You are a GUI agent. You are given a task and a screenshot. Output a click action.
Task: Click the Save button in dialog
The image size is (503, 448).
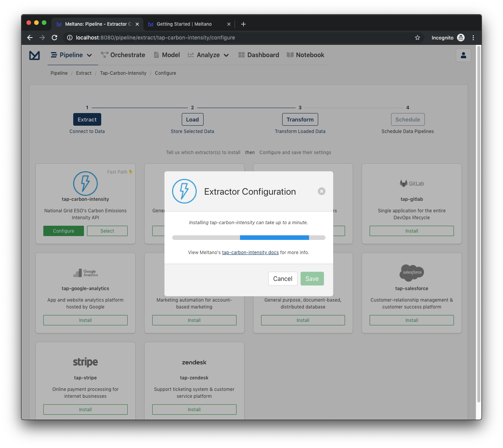312,279
